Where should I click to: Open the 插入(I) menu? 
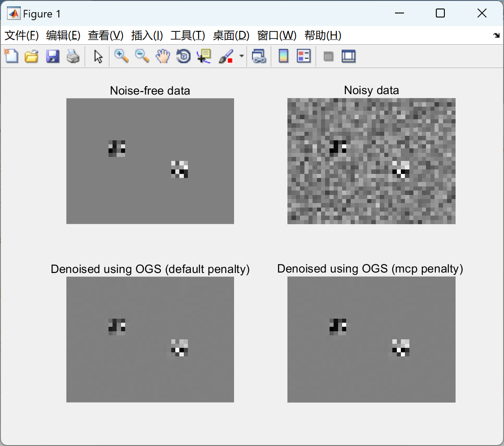point(147,35)
